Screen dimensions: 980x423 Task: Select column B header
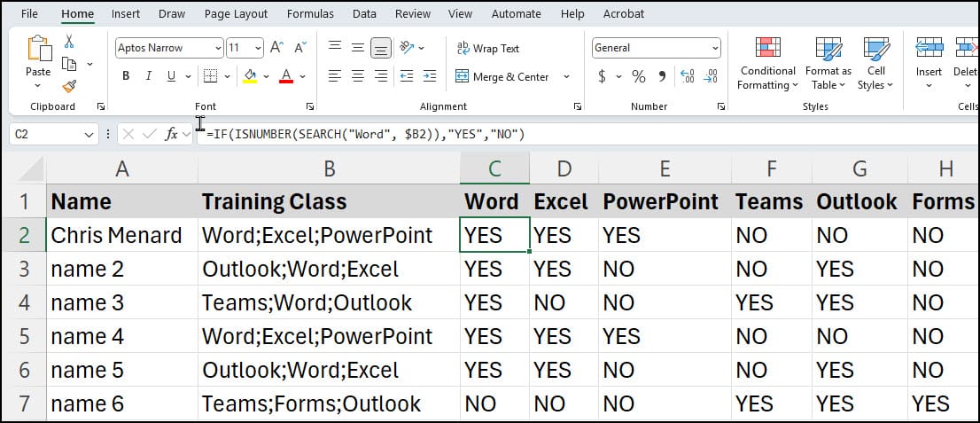(x=329, y=169)
